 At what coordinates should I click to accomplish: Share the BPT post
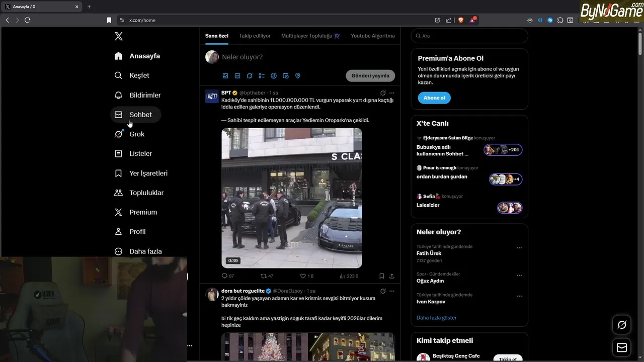(x=392, y=276)
